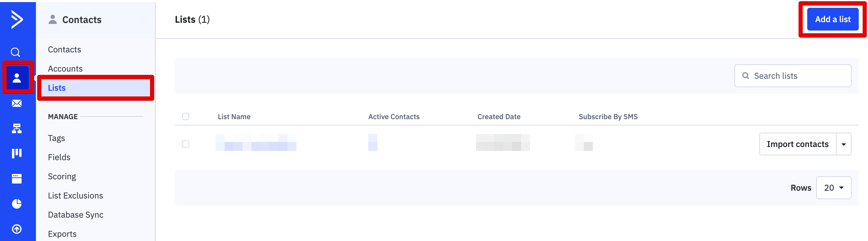Viewport: 868px width, 241px height.
Task: Open the Tags manage item
Action: tap(56, 138)
